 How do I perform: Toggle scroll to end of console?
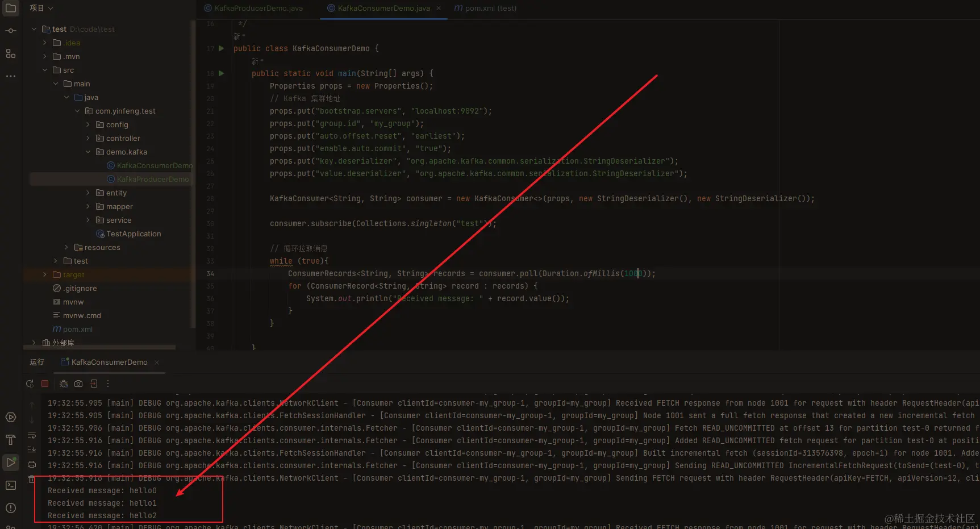(32, 449)
